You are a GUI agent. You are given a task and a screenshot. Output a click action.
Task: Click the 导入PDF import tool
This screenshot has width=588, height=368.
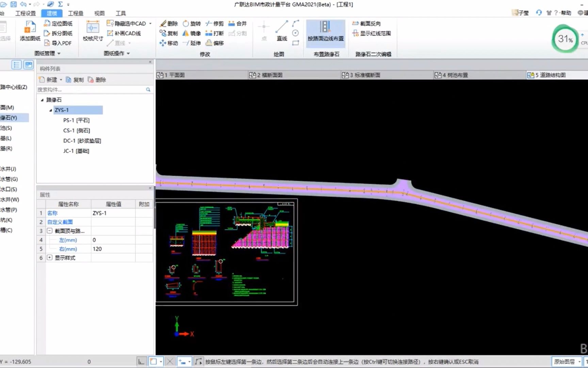(58, 43)
